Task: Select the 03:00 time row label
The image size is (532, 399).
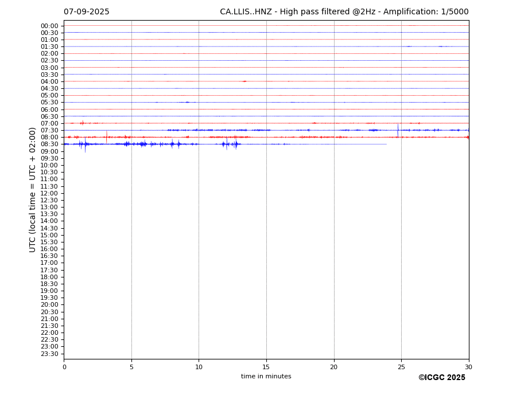Action: click(x=49, y=68)
